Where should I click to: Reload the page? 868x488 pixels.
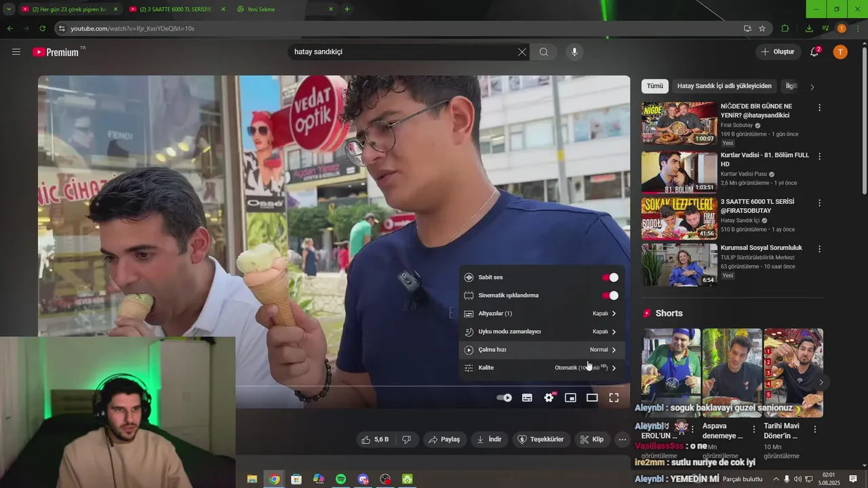point(42,28)
